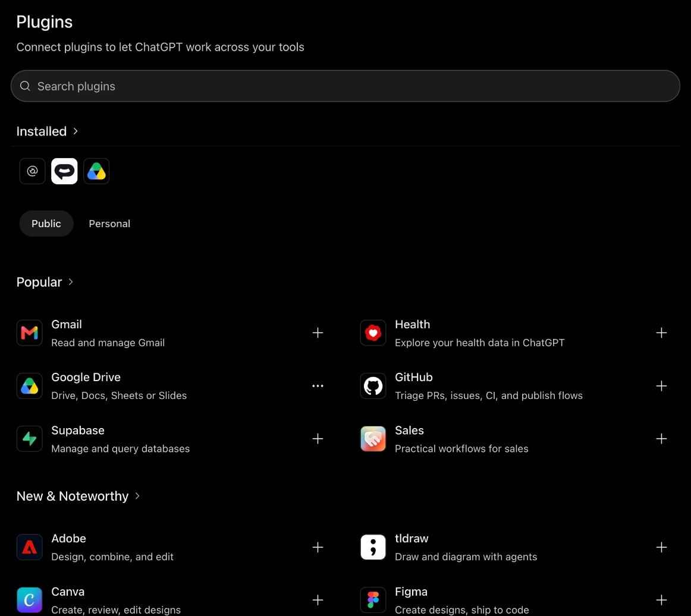Click the Canva logo icon
Screen dimensions: 691x616
click(30, 600)
